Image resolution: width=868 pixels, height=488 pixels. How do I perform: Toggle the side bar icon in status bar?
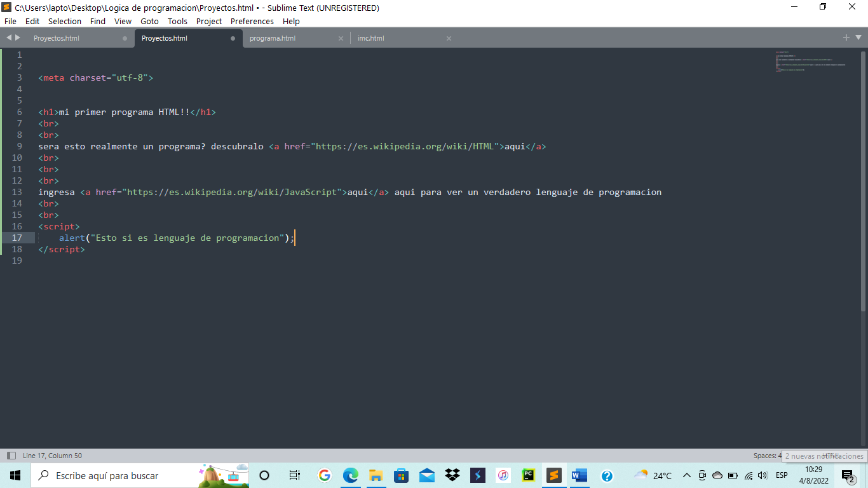coord(11,456)
